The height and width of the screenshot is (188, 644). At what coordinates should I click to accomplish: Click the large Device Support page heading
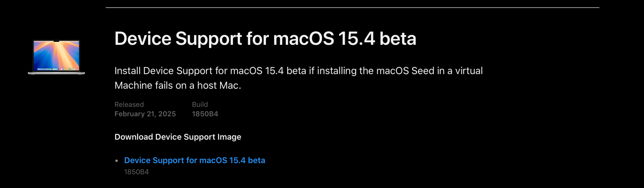[x=265, y=39]
